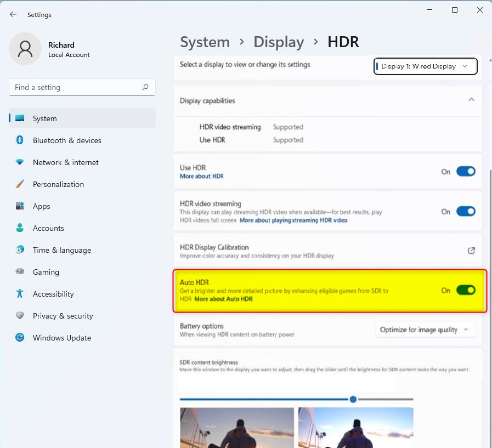Switch off the Auto HDR toggle

[466, 290]
